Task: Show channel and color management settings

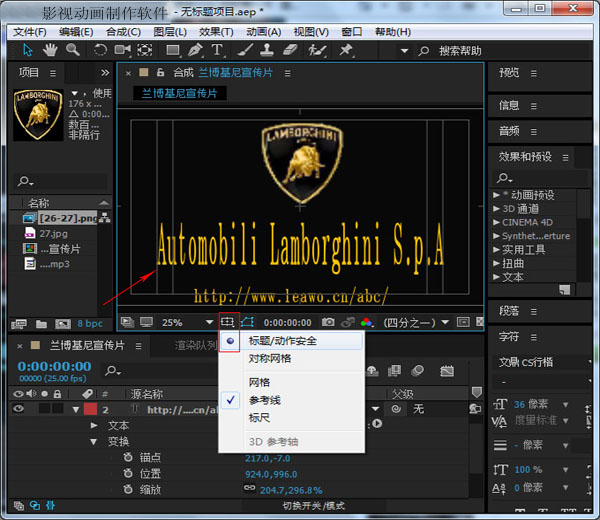Action: [367, 323]
